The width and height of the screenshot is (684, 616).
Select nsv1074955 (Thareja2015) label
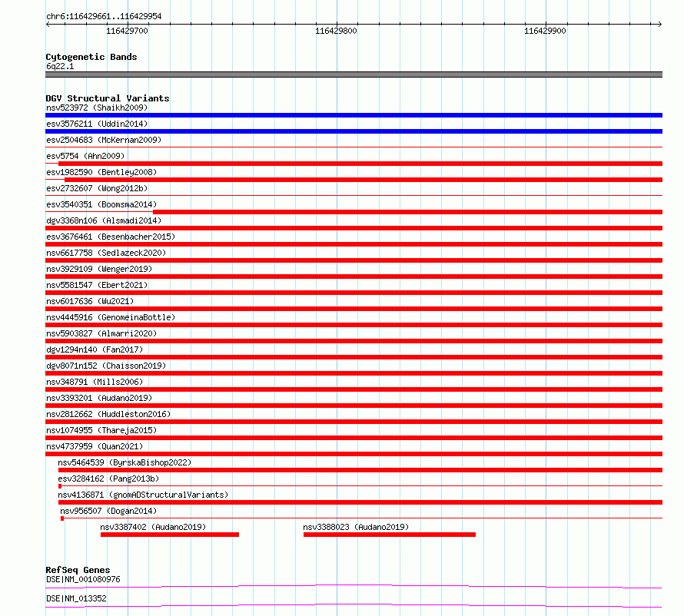coord(101,430)
